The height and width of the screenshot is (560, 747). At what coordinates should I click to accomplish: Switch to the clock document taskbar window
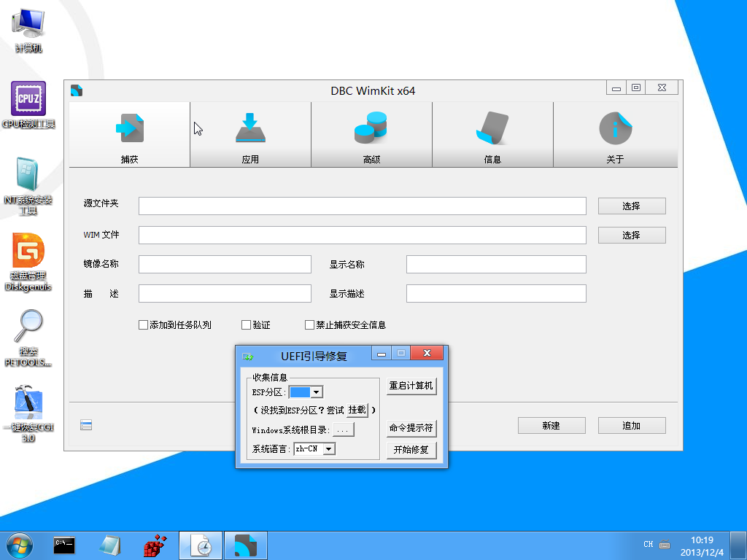point(201,545)
